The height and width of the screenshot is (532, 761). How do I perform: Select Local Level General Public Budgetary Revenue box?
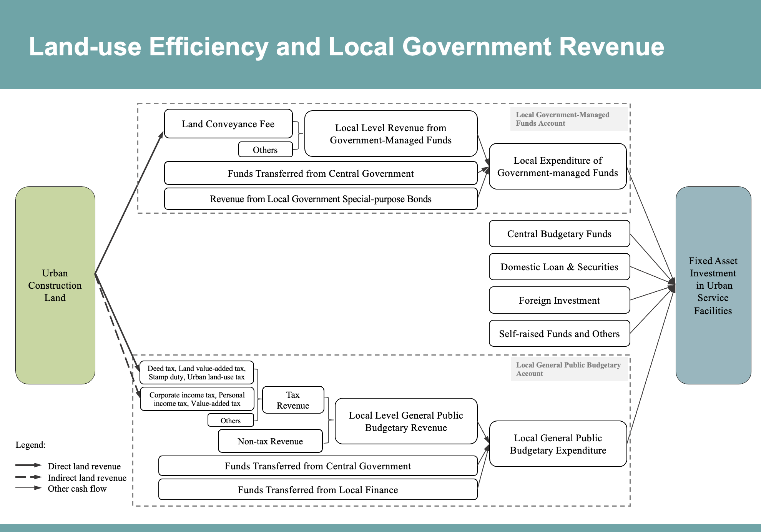(x=406, y=421)
